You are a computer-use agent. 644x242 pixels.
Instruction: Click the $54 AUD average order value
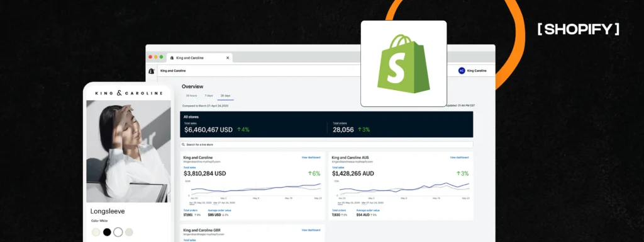tap(363, 215)
